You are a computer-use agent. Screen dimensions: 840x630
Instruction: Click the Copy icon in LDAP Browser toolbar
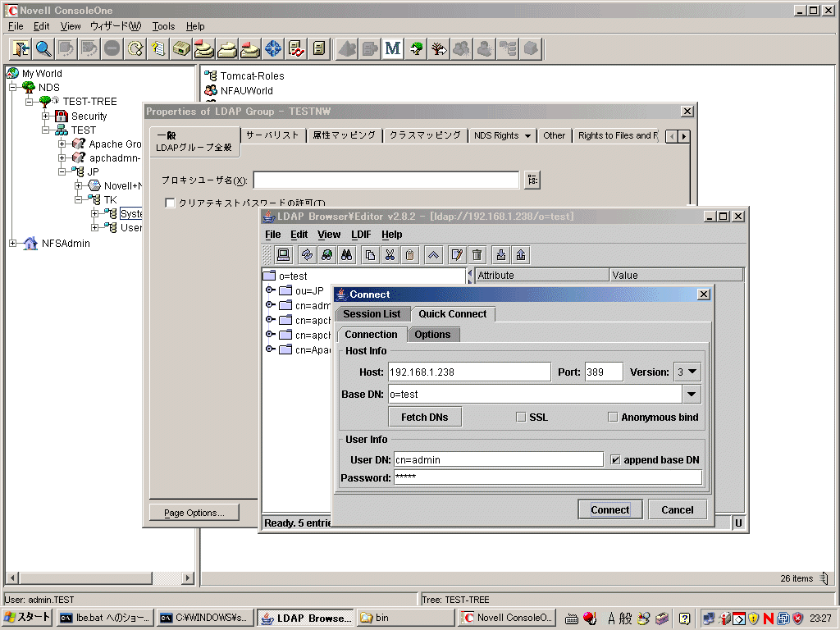pyautogui.click(x=370, y=255)
